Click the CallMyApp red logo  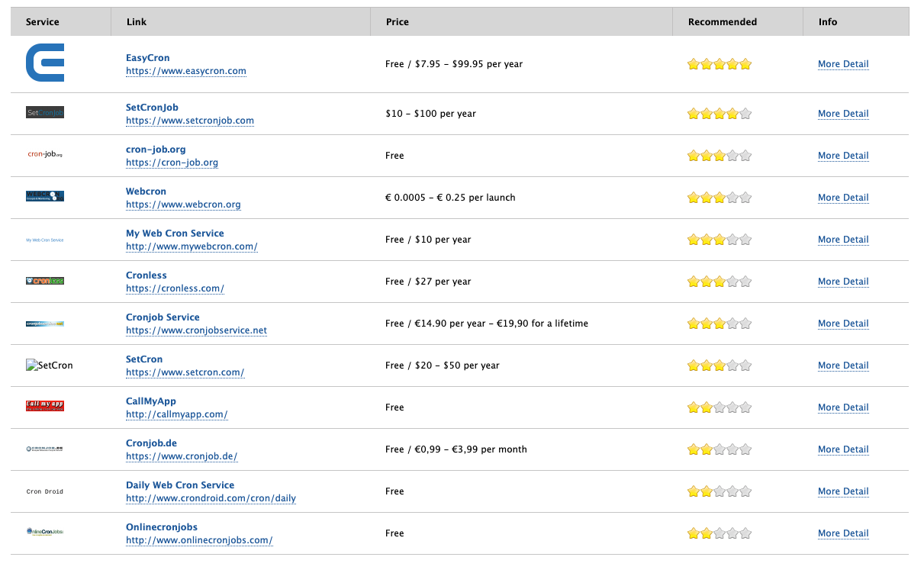point(45,407)
